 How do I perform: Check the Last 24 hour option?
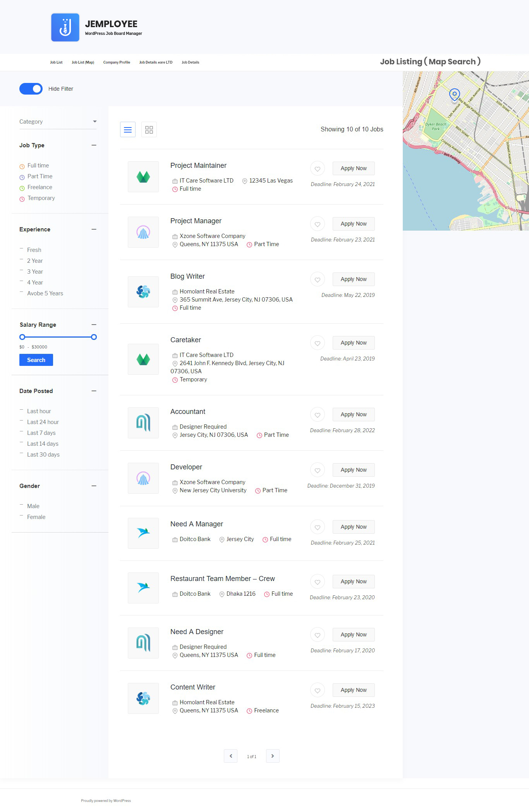pyautogui.click(x=39, y=422)
